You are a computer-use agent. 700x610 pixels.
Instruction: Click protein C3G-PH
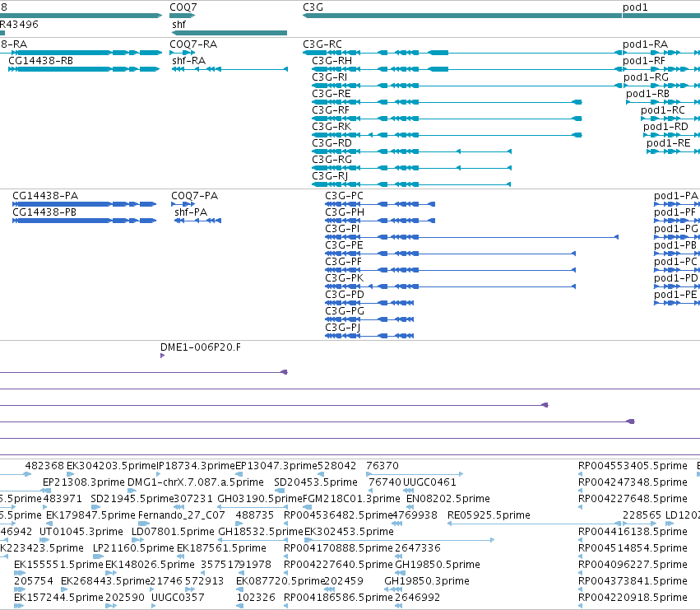[x=345, y=212]
